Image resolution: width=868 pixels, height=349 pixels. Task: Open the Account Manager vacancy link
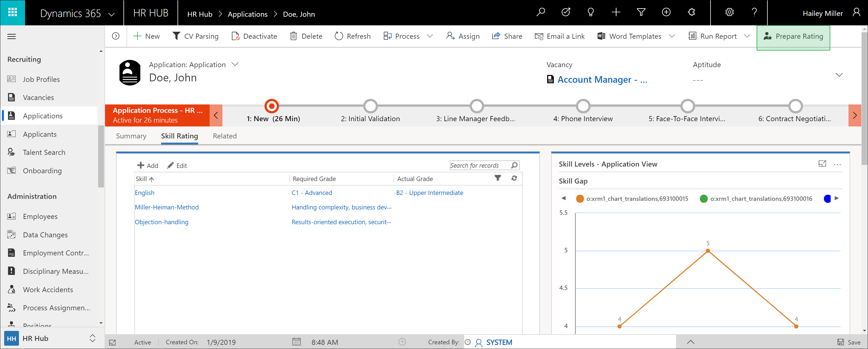(602, 79)
